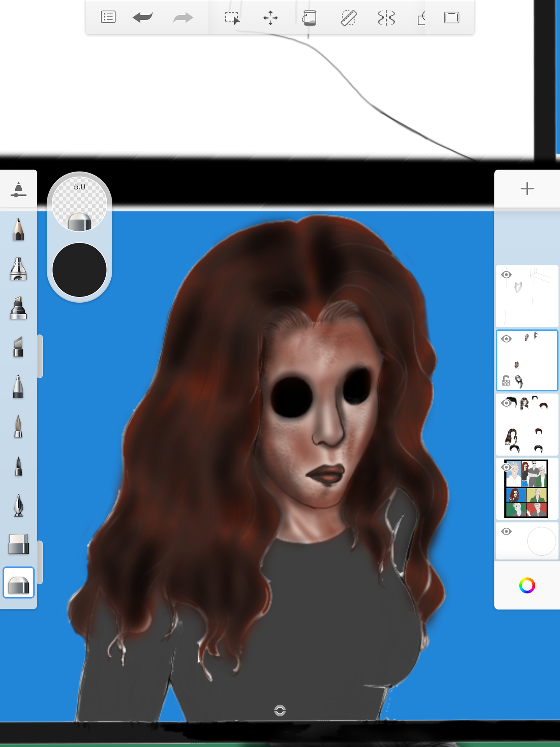This screenshot has height=747, width=560.
Task: Hide the background layer
Action: point(506,531)
